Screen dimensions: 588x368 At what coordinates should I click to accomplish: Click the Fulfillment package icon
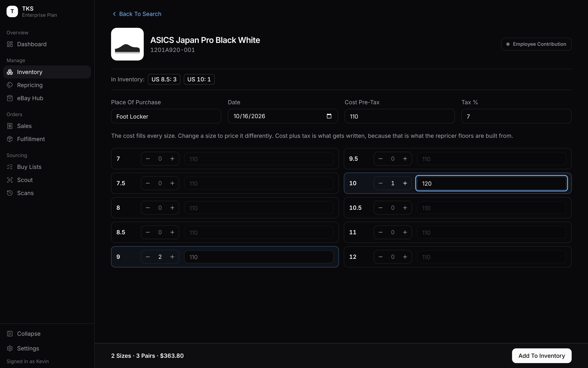10,139
